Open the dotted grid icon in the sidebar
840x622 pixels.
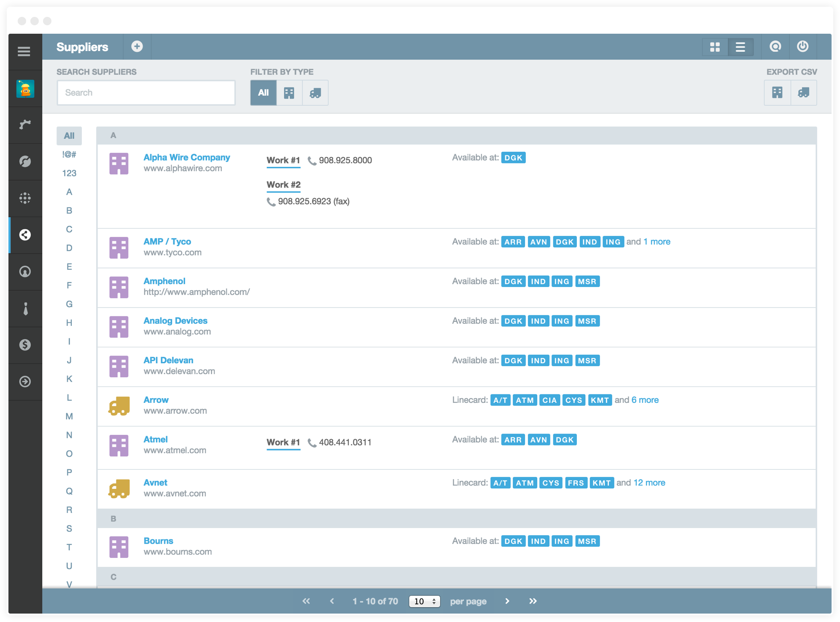(x=25, y=198)
